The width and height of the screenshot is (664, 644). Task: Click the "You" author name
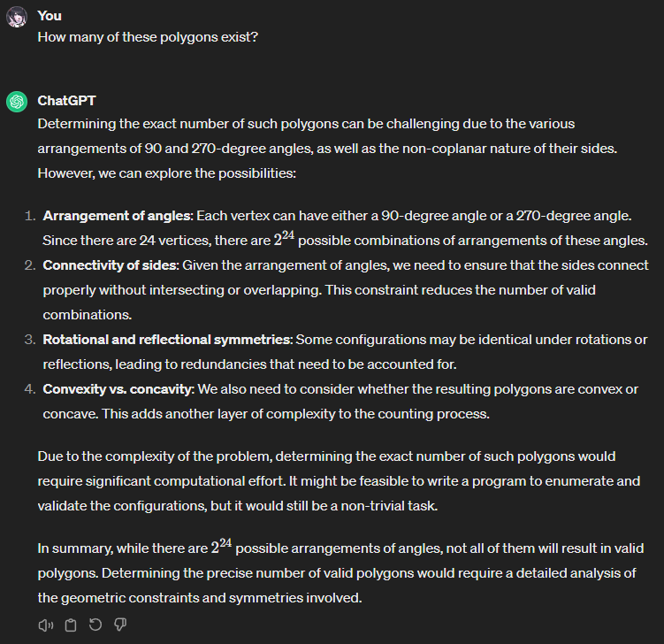pyautogui.click(x=50, y=16)
